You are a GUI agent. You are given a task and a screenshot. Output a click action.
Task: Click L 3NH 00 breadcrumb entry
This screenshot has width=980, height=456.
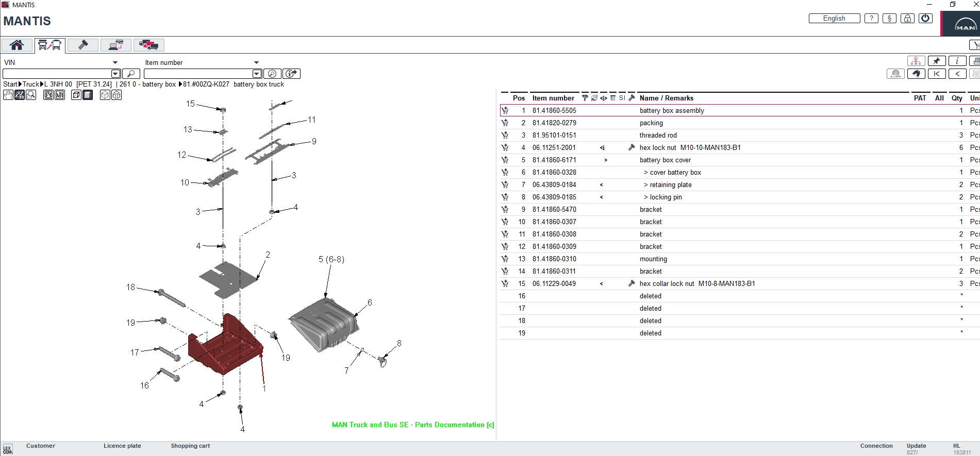coord(58,84)
